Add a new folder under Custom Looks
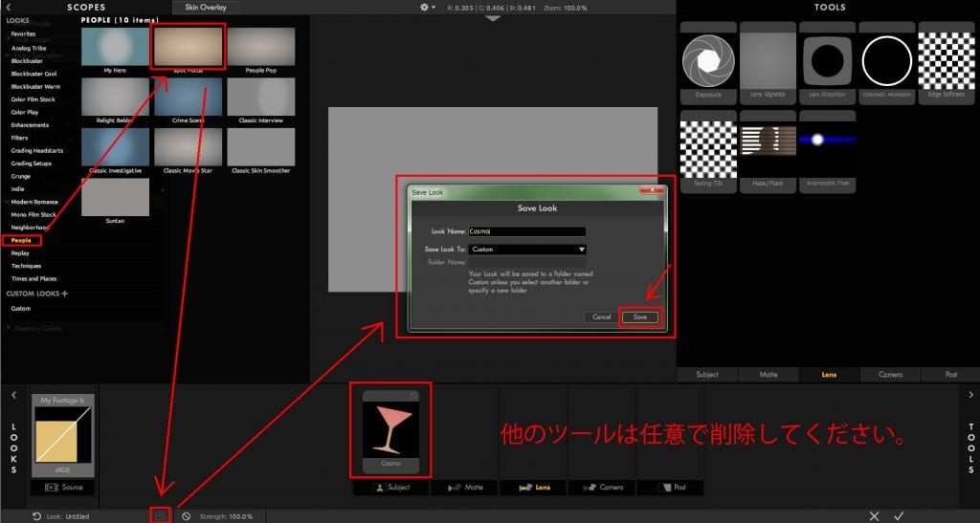Image resolution: width=980 pixels, height=523 pixels. pos(65,294)
